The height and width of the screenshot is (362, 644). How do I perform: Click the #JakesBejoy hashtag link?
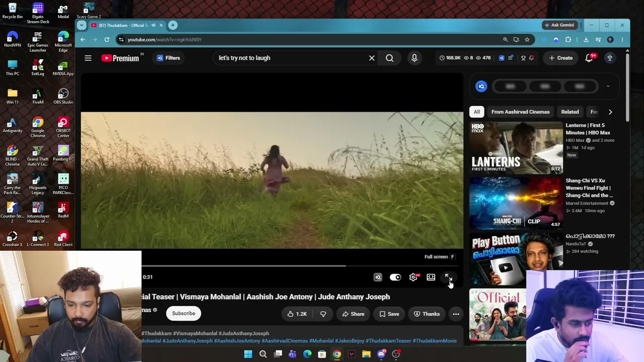point(350,341)
